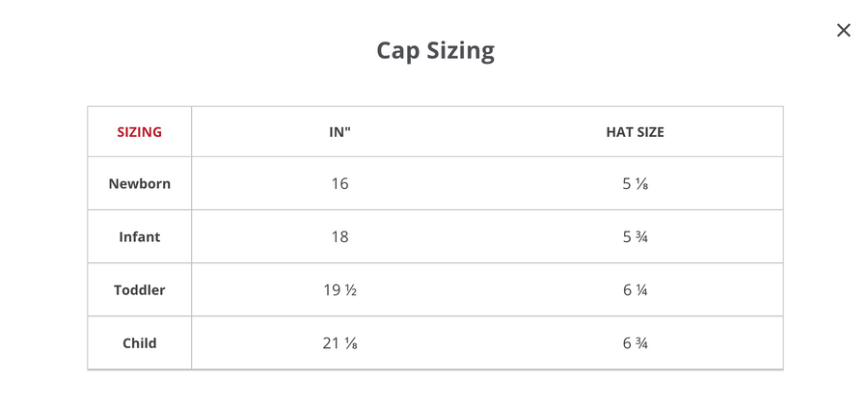
Task: Select the Newborn row label
Action: pyautogui.click(x=140, y=183)
